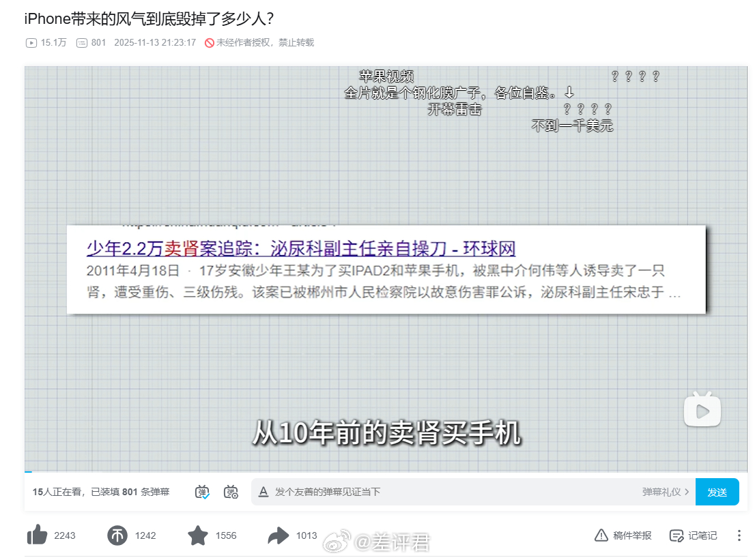This screenshot has height=560, width=755.
Task: Send danmaku with 发送 button
Action: click(717, 492)
